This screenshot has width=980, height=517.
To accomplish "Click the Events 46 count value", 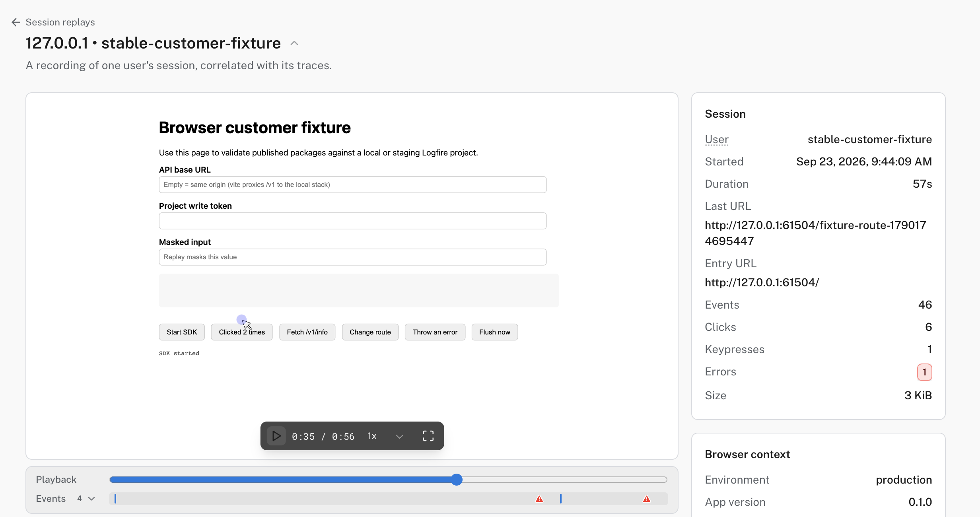I will click(925, 305).
